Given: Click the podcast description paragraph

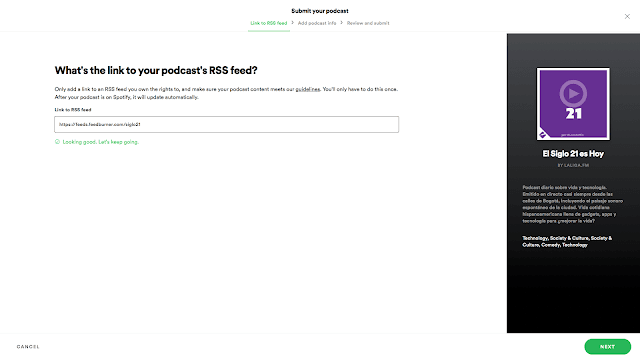Looking at the screenshot, I should click(x=573, y=204).
